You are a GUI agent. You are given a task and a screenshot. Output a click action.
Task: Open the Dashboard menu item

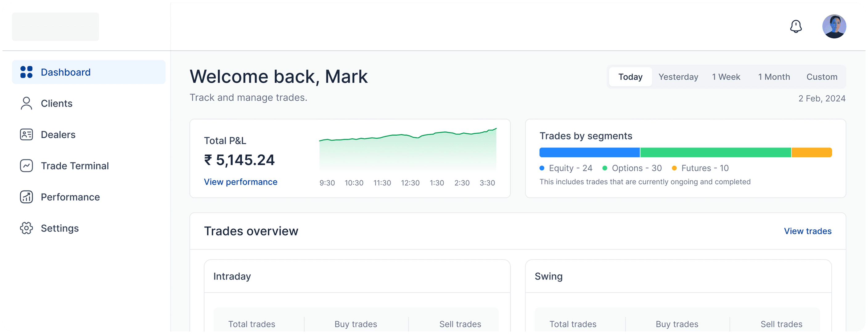(89, 72)
